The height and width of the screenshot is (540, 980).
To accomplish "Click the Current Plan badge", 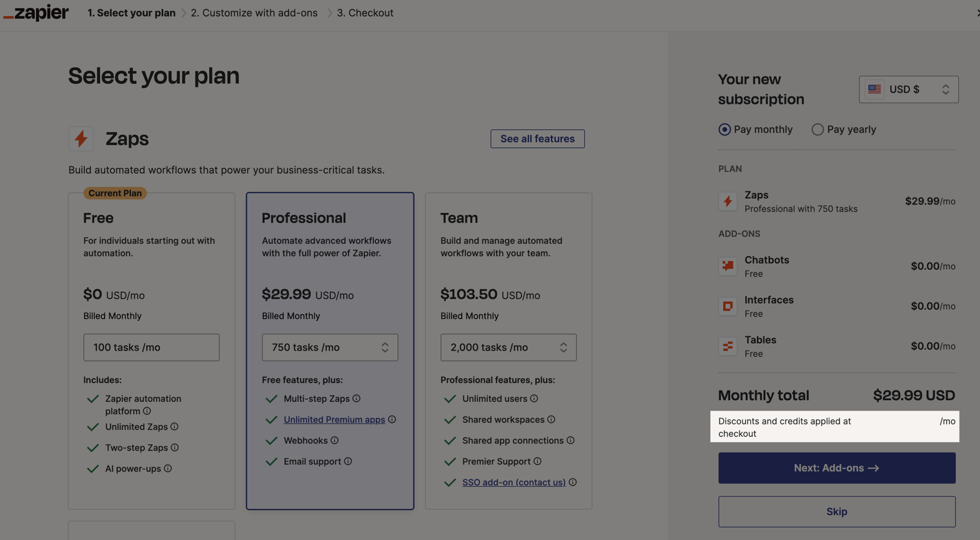I will [115, 193].
